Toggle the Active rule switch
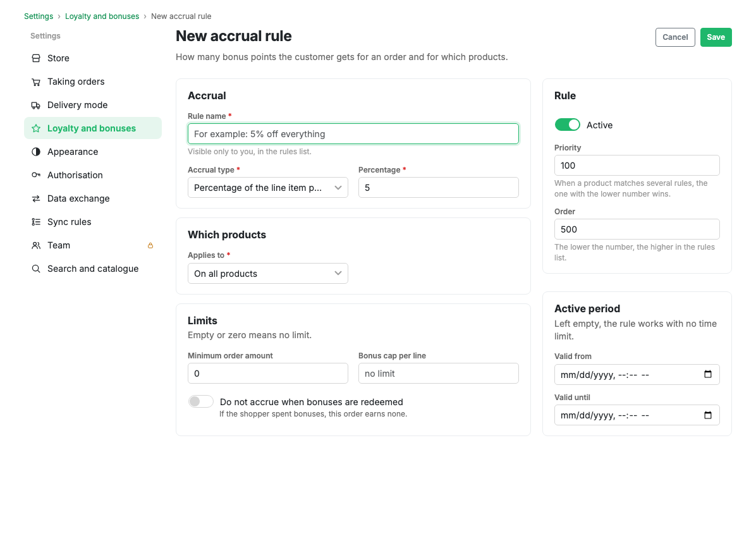Screen dimensions: 756x536 click(x=568, y=125)
